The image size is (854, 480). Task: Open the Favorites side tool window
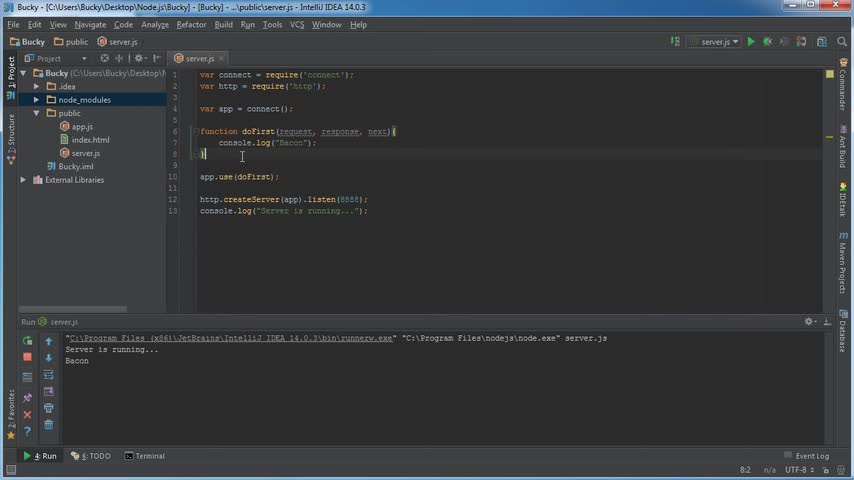11,415
